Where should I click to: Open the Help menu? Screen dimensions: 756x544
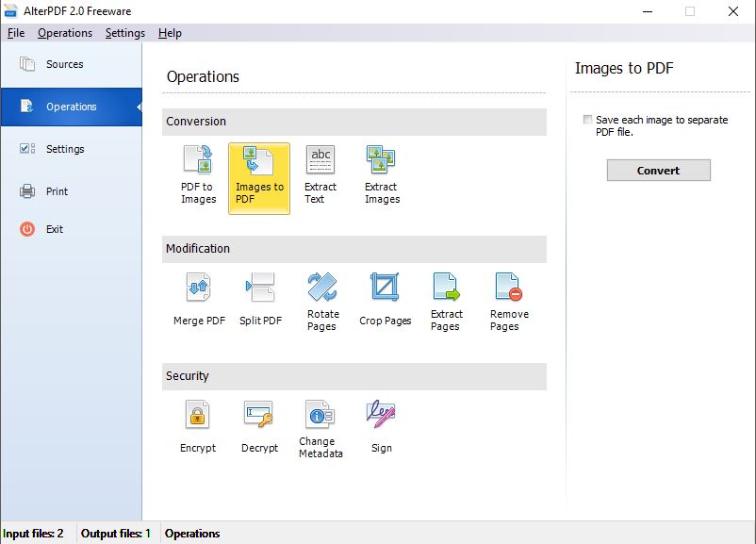point(171,33)
